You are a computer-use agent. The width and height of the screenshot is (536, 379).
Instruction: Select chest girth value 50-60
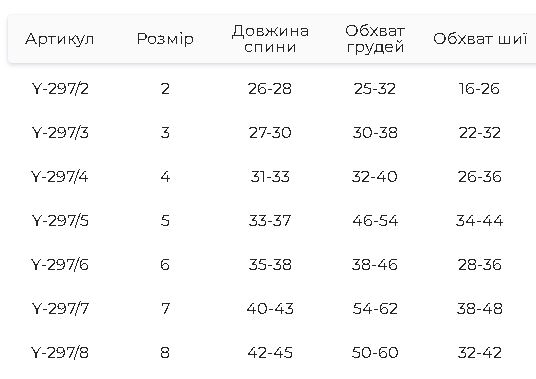[x=375, y=352]
